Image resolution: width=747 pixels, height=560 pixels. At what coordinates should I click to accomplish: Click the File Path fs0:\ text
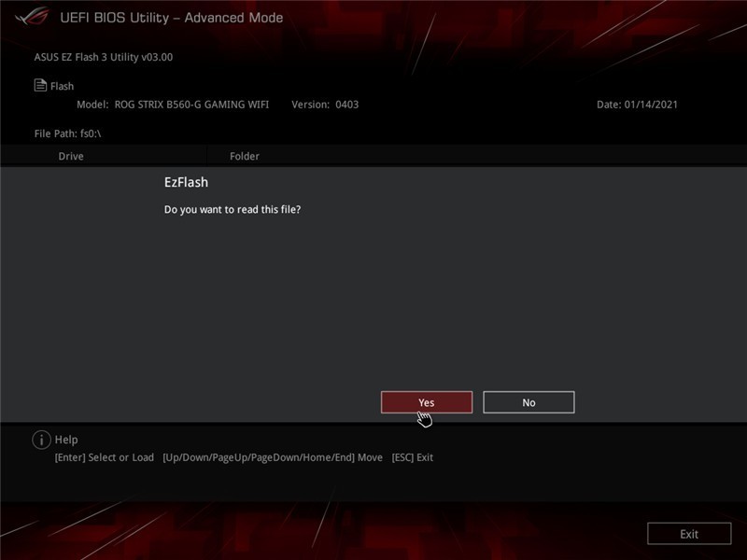67,133
